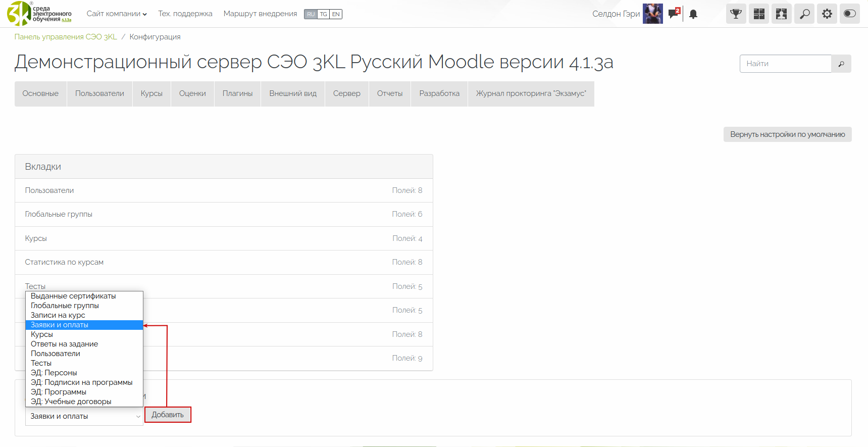Open the messages icon with unread badge
This screenshot has width=868, height=447.
pos(674,14)
